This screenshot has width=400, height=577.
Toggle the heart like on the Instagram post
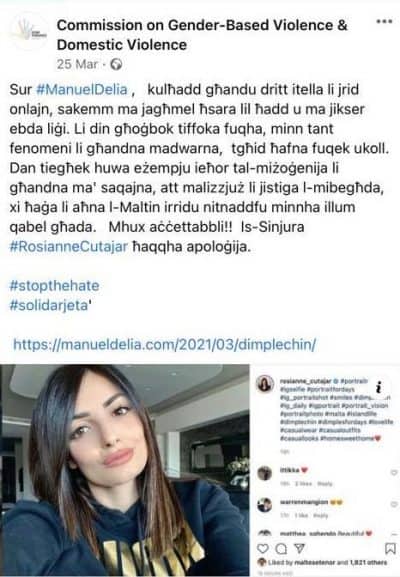[263, 549]
